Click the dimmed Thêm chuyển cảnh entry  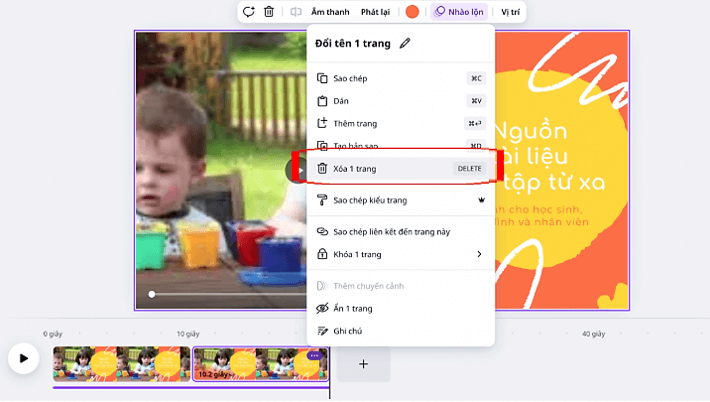401,286
